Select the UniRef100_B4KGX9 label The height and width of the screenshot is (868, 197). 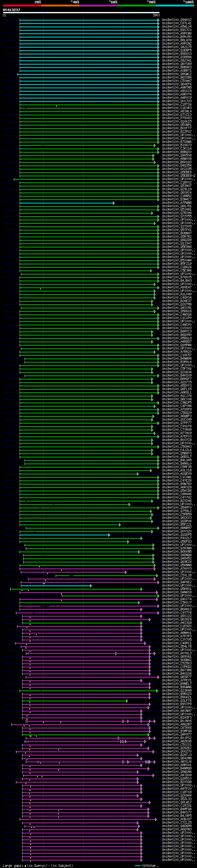[177, 375]
